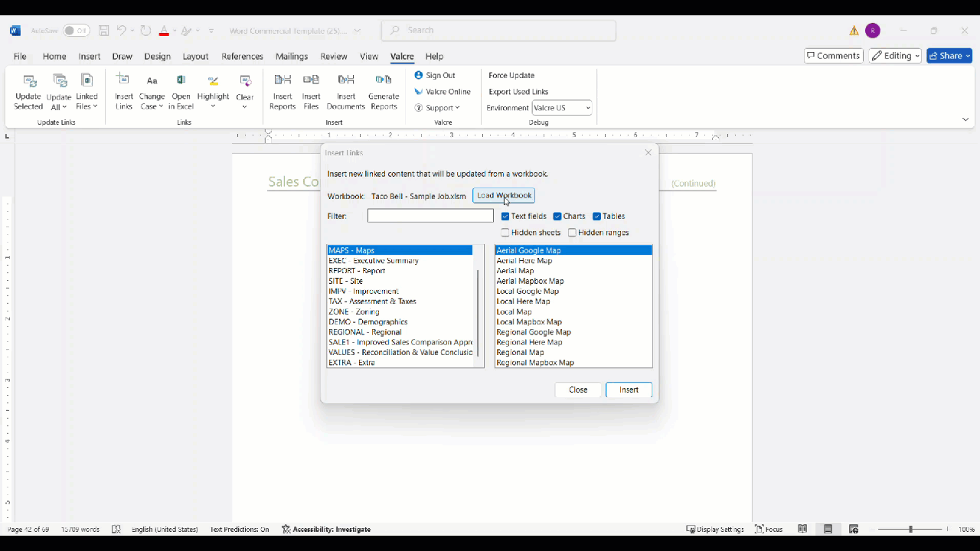Click the Undo icon

pos(122,31)
